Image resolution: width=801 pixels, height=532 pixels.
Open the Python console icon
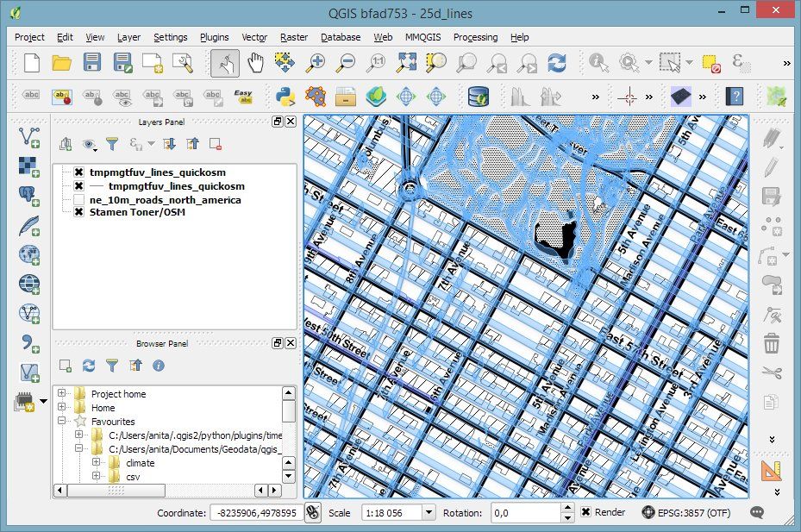point(285,96)
